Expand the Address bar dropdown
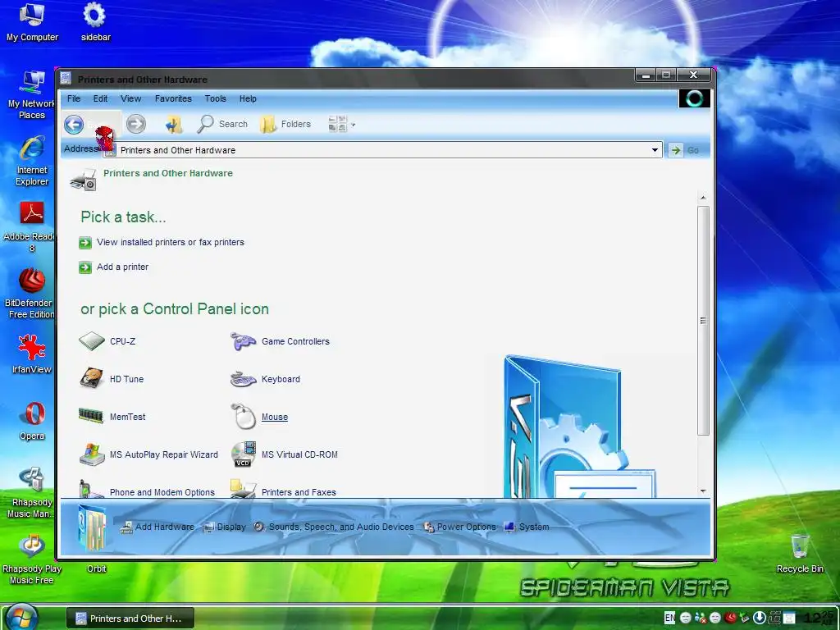Image resolution: width=840 pixels, height=630 pixels. click(x=655, y=150)
